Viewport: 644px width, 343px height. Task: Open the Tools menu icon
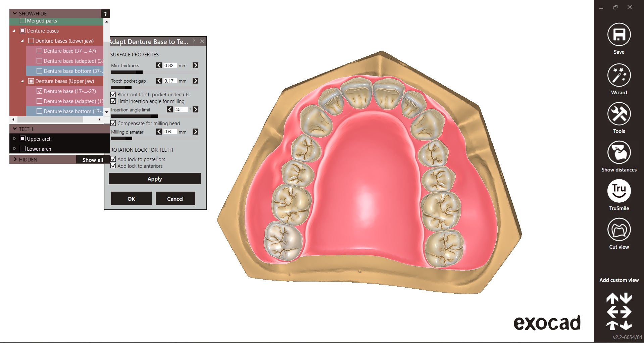point(619,114)
